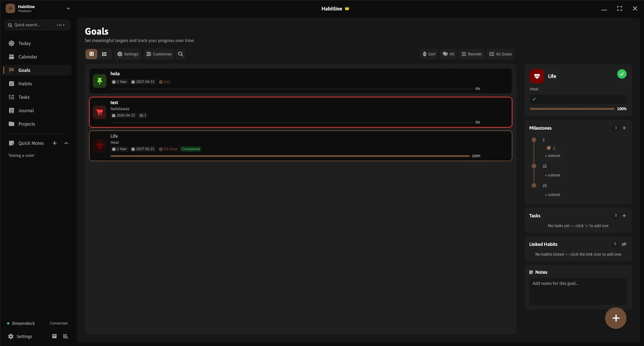Open the Customize options

click(159, 54)
